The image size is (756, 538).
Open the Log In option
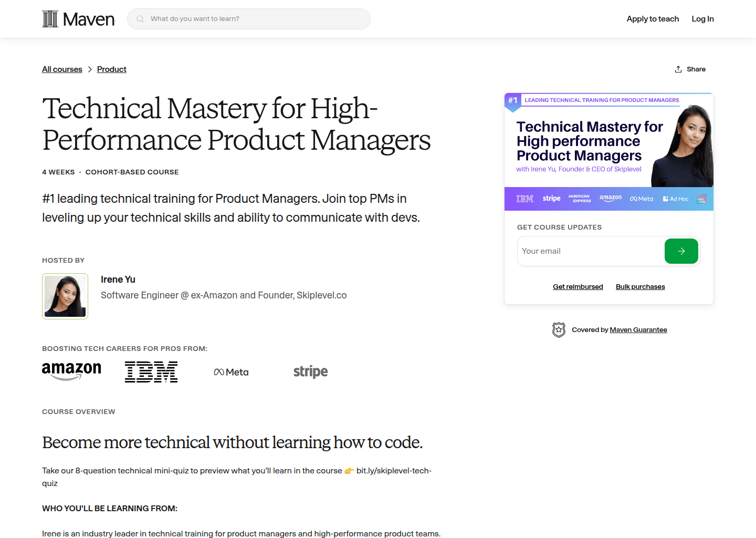(x=702, y=18)
